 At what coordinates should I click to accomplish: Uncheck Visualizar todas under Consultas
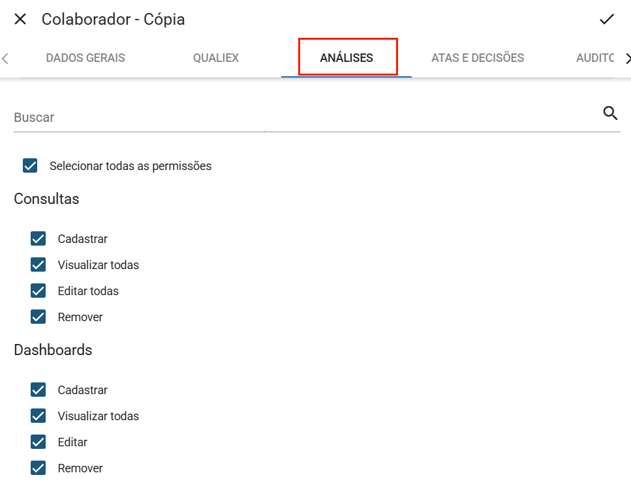pos(38,265)
